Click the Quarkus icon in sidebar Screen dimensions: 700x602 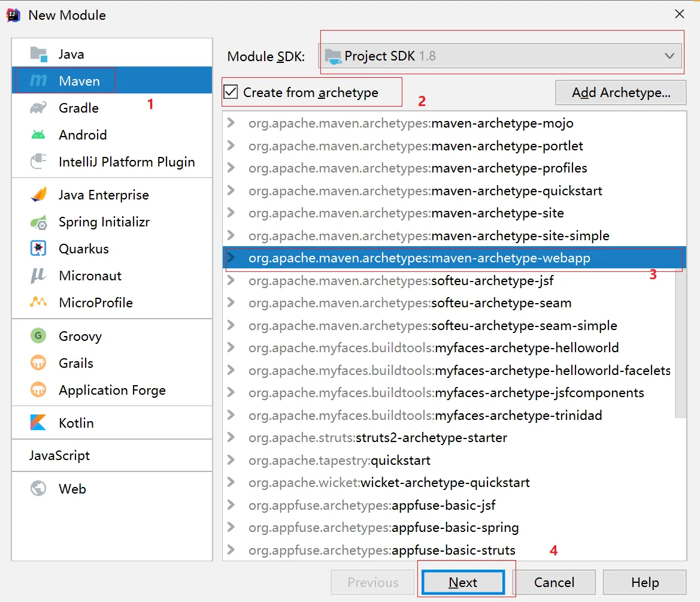click(x=38, y=249)
